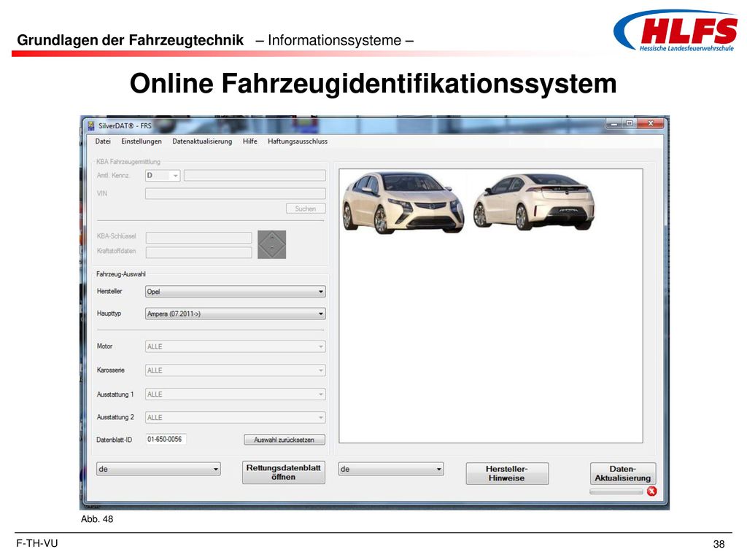This screenshot has height=560, width=747.
Task: Click the Datenblatt-ID field showing 01-650-0056
Action: pos(166,439)
